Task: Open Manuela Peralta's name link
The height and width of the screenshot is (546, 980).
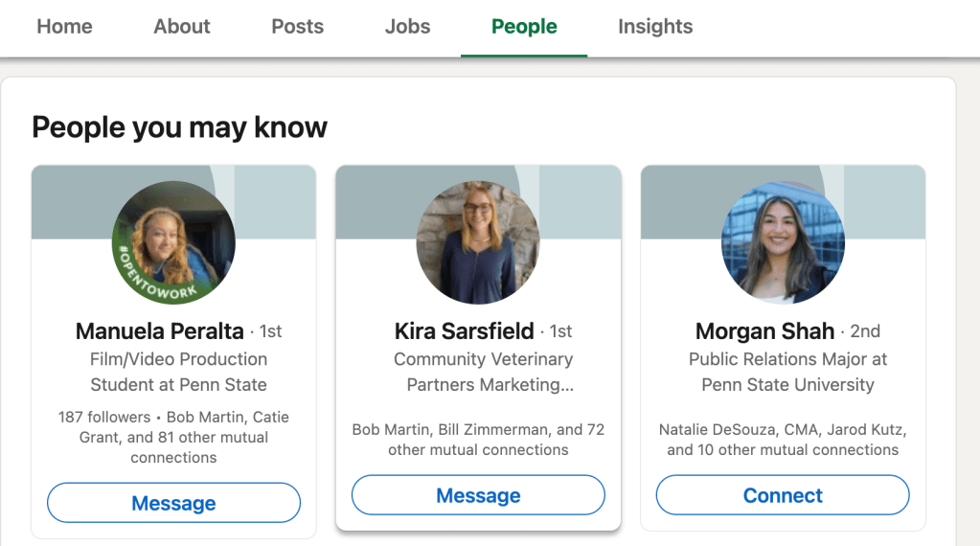Action: click(160, 331)
